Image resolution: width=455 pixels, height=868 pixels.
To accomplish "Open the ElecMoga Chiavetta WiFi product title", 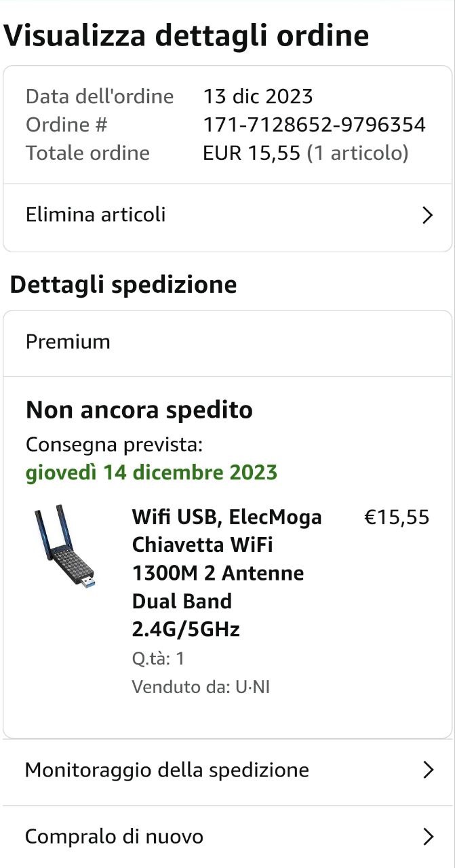I will (x=226, y=573).
